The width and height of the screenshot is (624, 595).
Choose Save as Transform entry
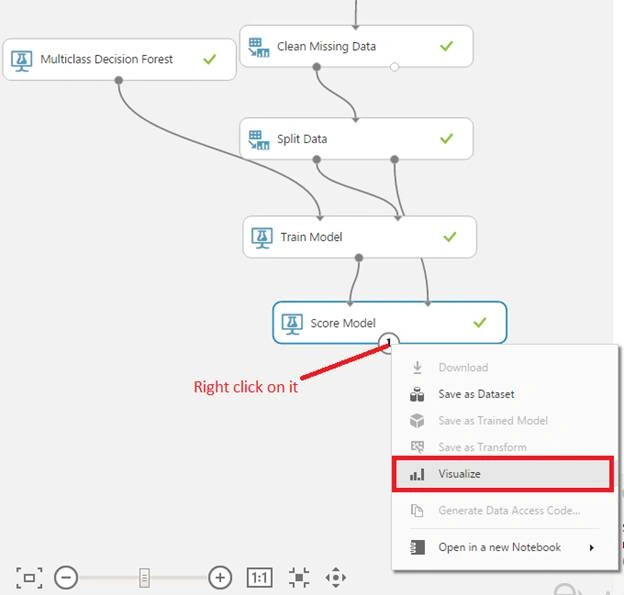[505, 447]
